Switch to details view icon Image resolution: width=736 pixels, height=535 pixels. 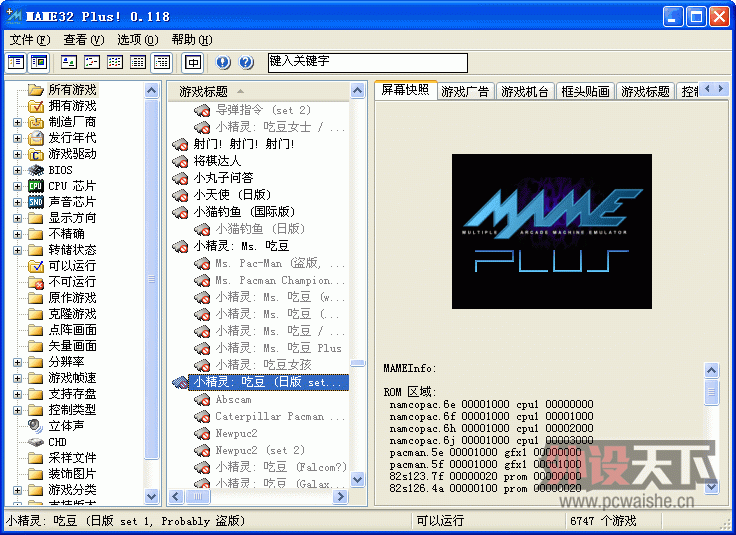138,62
